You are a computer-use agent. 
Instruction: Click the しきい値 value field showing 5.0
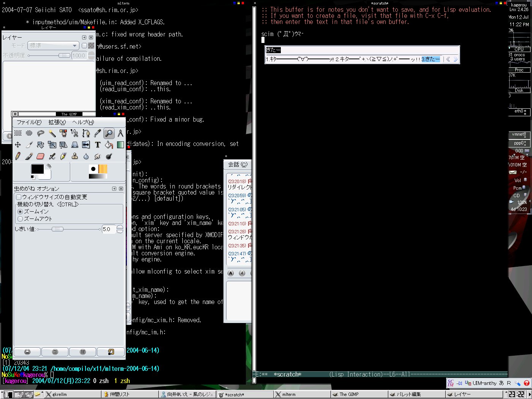tap(109, 229)
